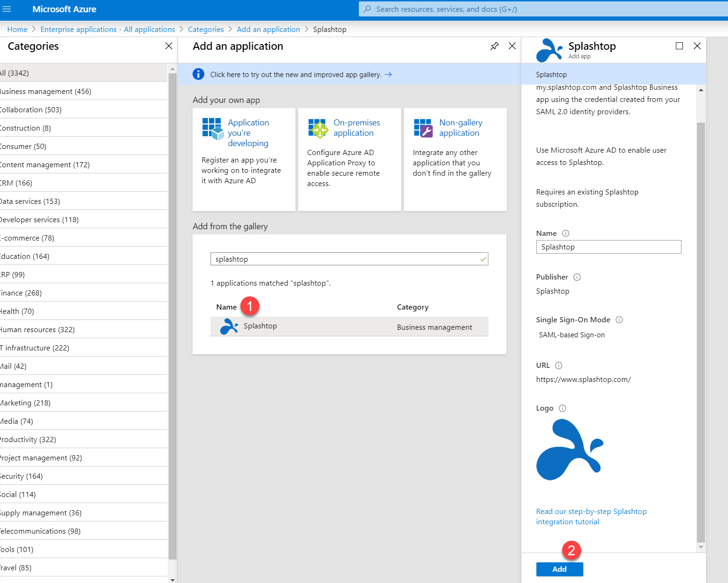The height and width of the screenshot is (583, 728).
Task: Click the info icon beside Name label
Action: pyautogui.click(x=565, y=233)
